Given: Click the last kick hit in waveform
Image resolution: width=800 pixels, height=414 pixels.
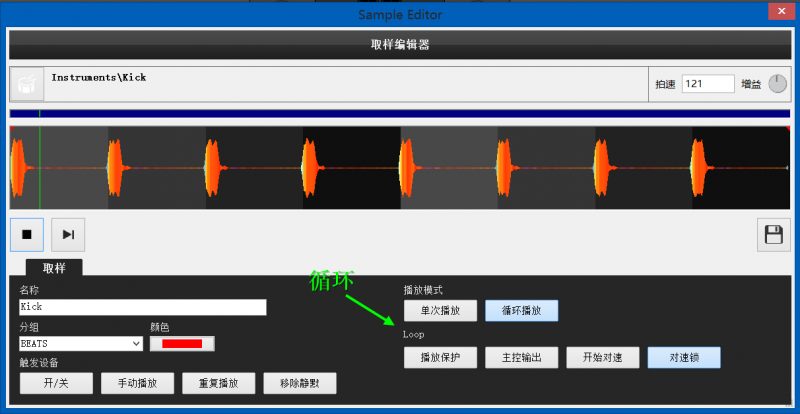Looking at the screenshot, I should pyautogui.click(x=699, y=167).
